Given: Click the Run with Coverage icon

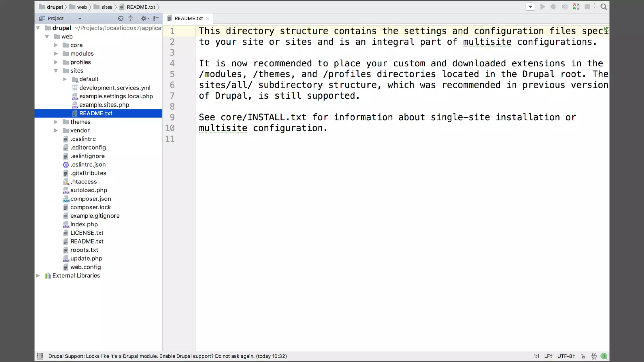Looking at the screenshot, I should pyautogui.click(x=565, y=7).
